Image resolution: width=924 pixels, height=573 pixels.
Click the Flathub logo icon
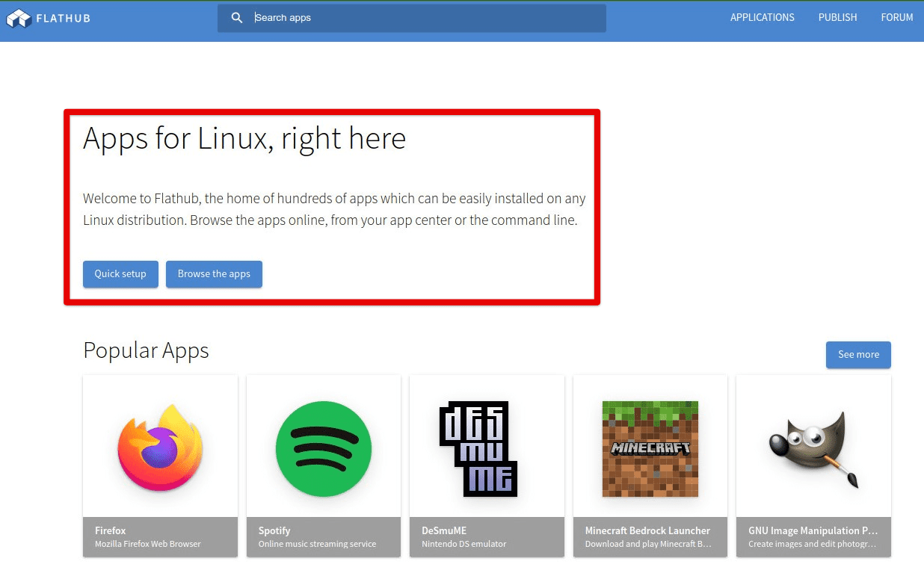point(19,18)
